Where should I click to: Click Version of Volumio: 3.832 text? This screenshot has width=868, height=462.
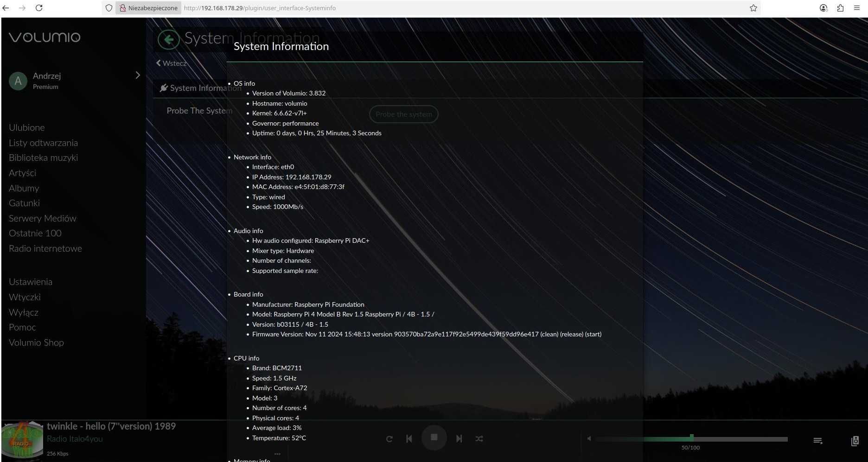(x=289, y=93)
